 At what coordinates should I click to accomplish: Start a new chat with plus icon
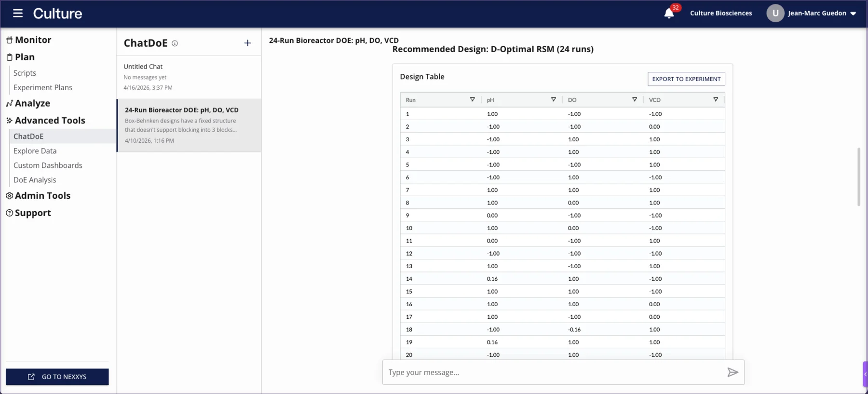(247, 43)
